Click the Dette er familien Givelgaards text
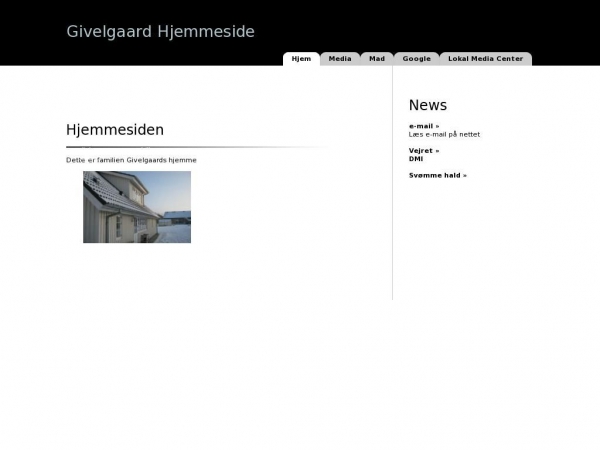Image resolution: width=600 pixels, height=450 pixels. [x=131, y=160]
